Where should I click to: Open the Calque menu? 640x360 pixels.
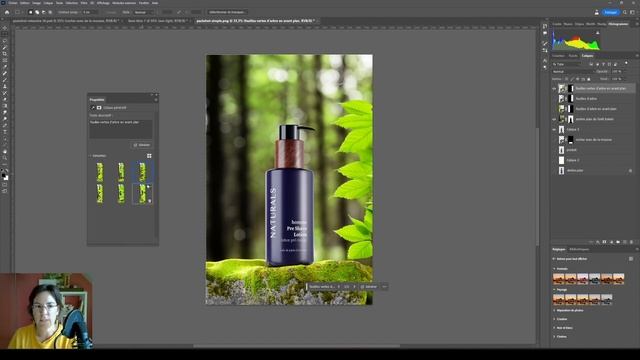click(x=48, y=3)
